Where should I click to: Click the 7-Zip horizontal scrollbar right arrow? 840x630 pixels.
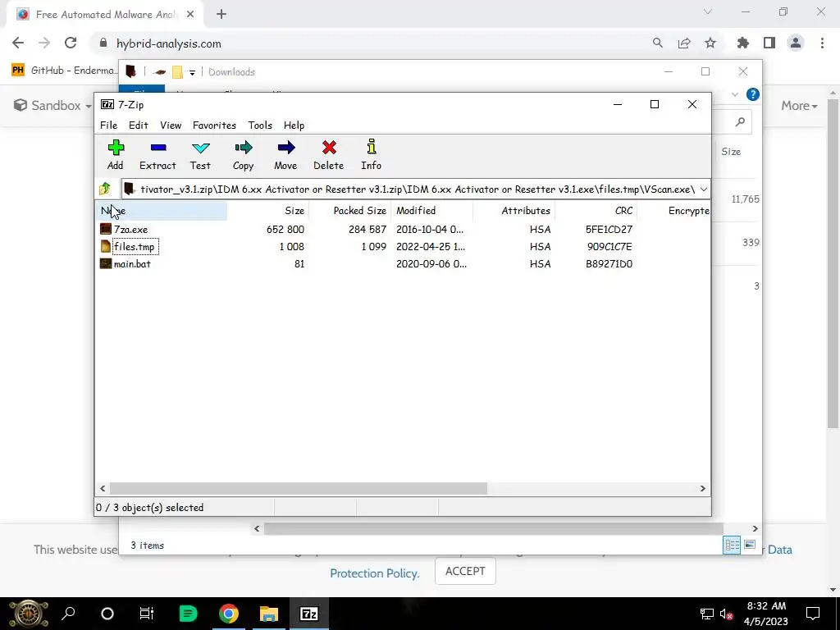click(703, 489)
